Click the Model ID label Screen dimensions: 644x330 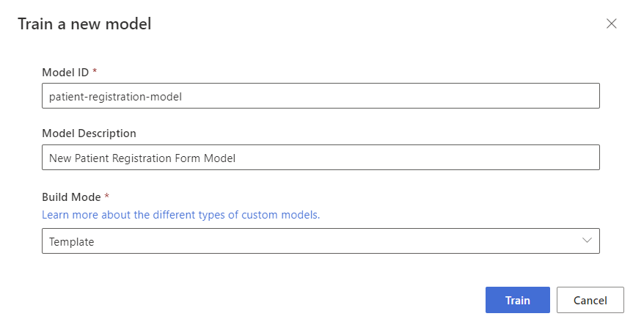coord(65,73)
